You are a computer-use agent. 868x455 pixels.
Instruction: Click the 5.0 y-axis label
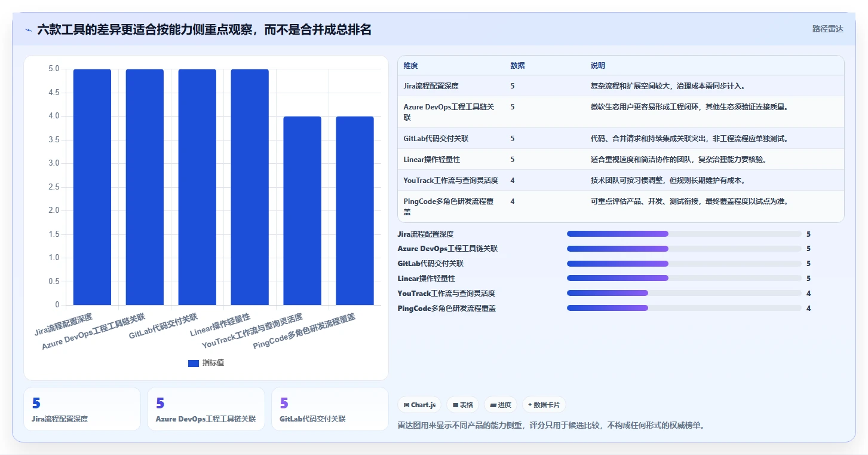tap(54, 69)
